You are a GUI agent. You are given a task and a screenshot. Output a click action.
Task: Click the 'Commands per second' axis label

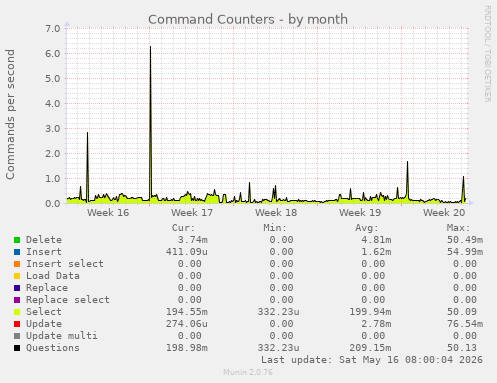coord(10,114)
